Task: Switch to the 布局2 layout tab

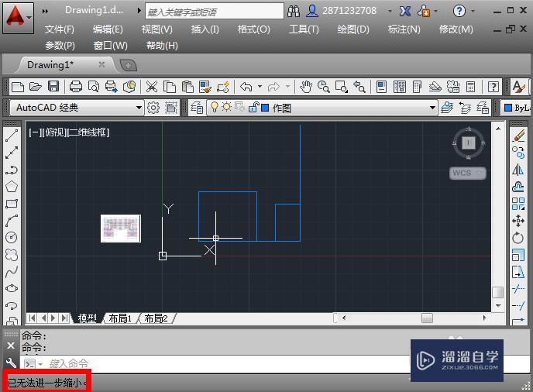Action: [156, 318]
